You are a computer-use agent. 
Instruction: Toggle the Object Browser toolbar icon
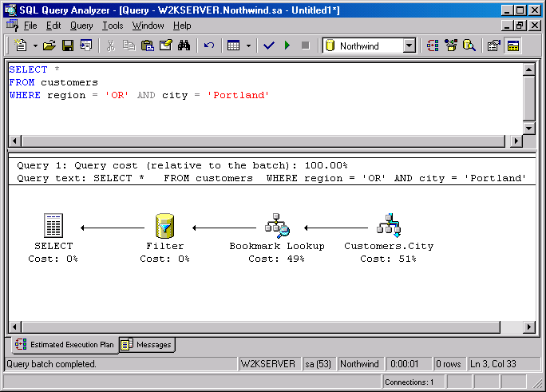(x=451, y=46)
